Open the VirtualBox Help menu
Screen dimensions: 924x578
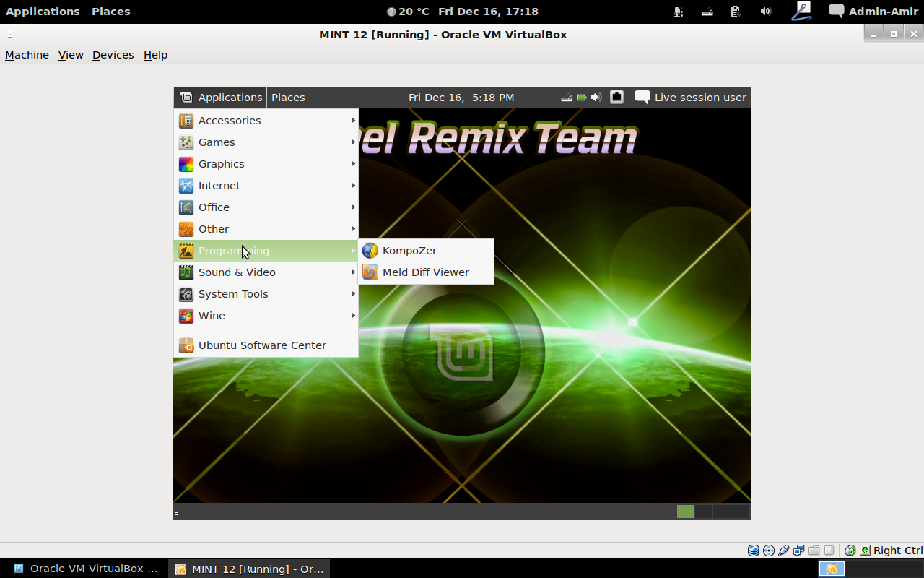click(155, 55)
